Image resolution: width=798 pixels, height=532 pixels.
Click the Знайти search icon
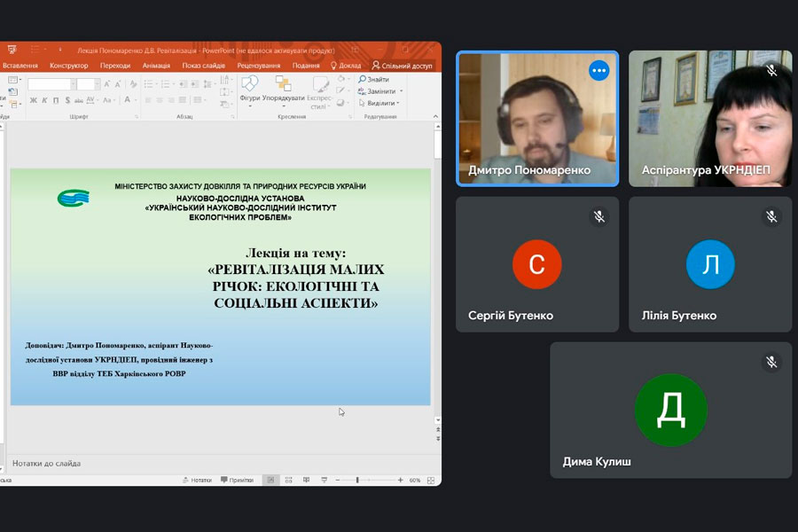coord(363,80)
